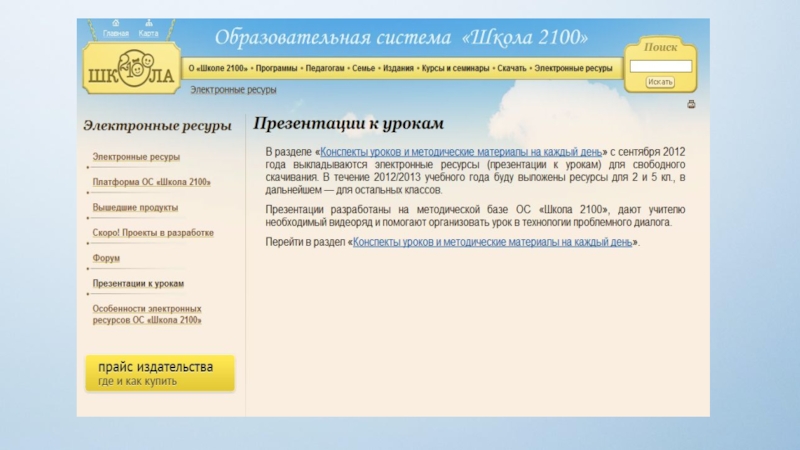Click the Образовательная система «Школа 2100» title
Screen dimensions: 800x450
coord(401,37)
